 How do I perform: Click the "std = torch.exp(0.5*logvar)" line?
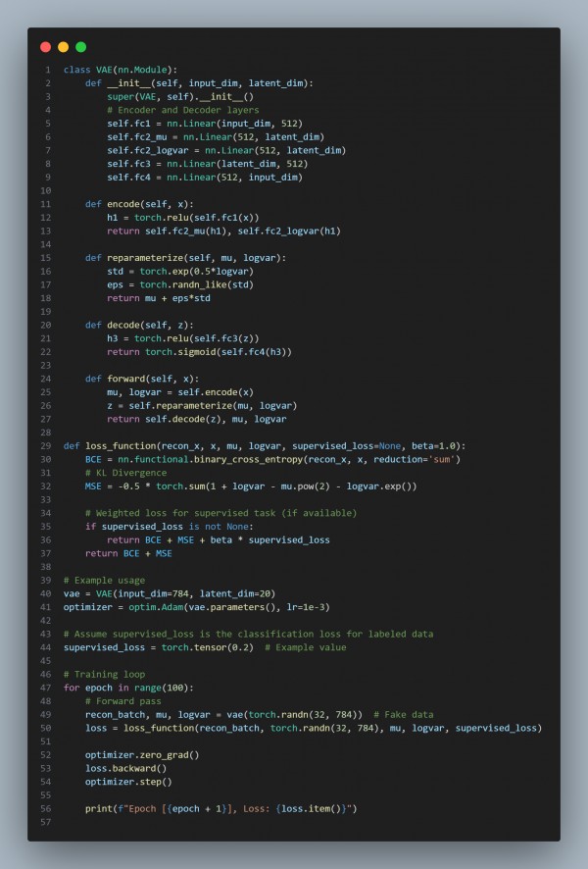(x=180, y=271)
